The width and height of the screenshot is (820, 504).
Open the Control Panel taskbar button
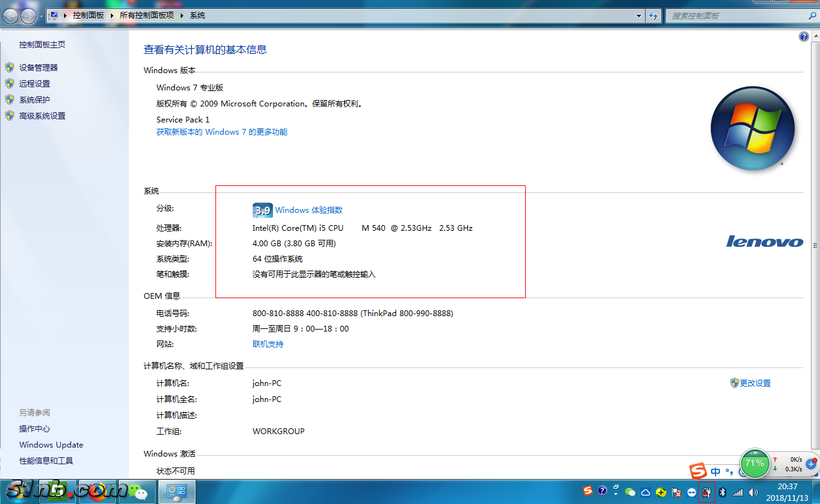(x=176, y=492)
